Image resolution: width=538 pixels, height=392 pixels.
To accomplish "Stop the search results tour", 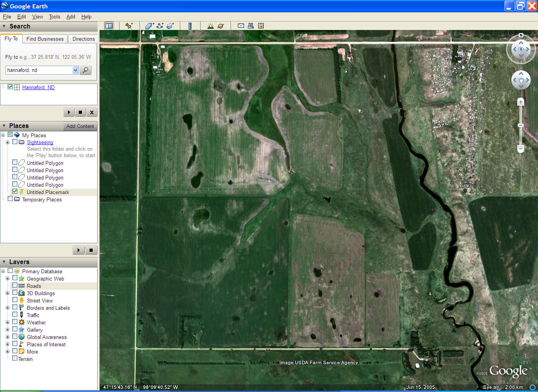I will point(80,112).
